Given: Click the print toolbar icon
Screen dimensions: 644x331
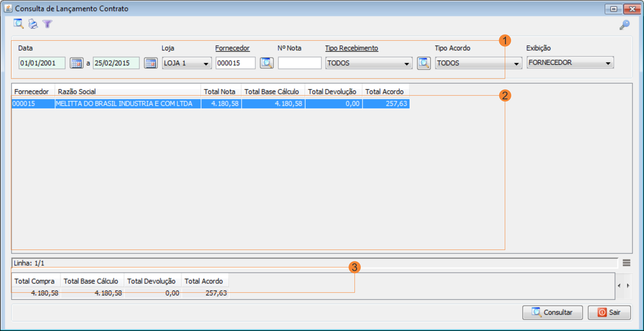Looking at the screenshot, I should coord(33,24).
